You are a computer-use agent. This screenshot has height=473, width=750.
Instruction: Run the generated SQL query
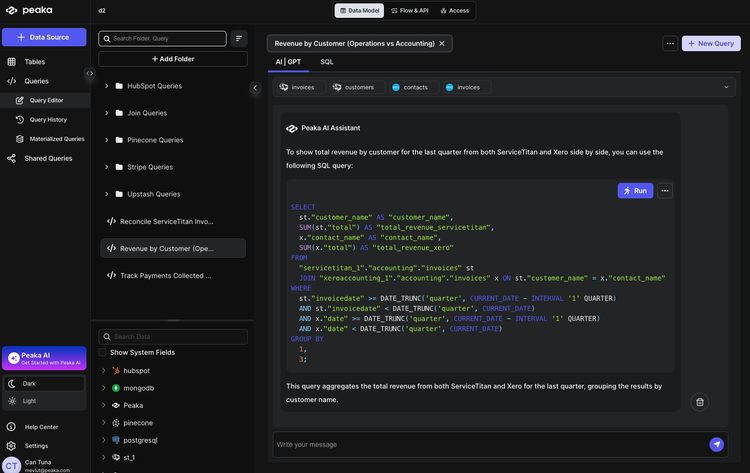point(635,190)
